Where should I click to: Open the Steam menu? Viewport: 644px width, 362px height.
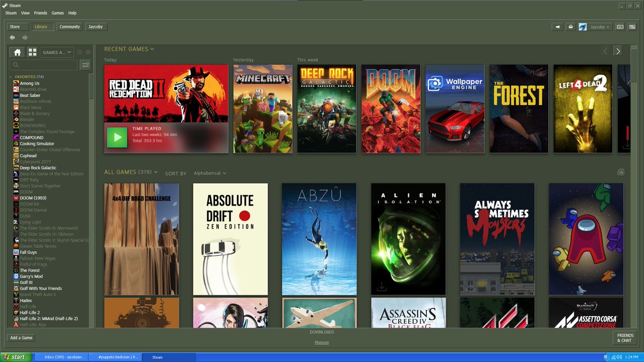point(11,13)
